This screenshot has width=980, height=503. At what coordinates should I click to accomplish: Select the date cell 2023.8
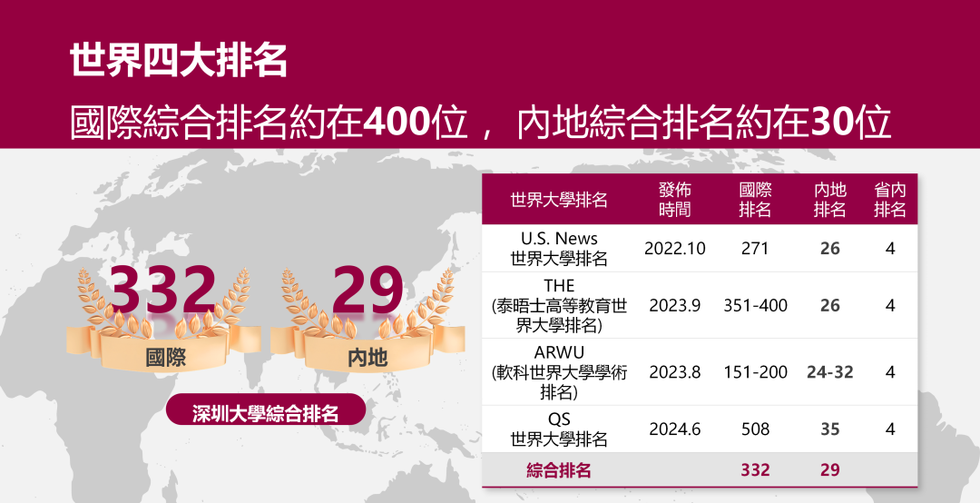674,372
